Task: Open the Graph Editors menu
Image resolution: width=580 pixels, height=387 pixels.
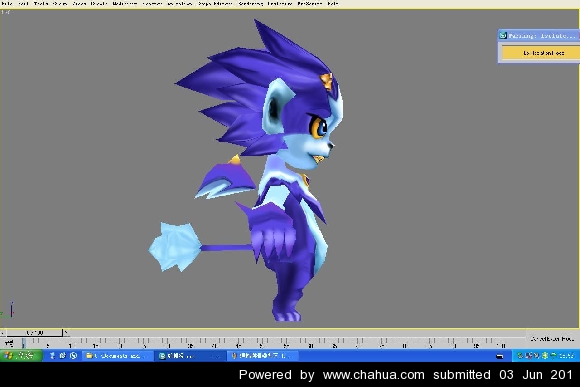Action: point(215,3)
